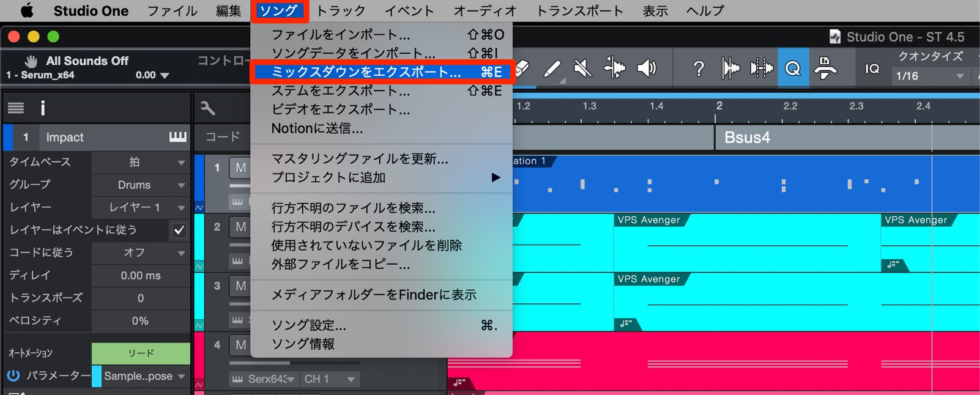980x395 pixels.
Task: Toggle the Q quantize panel button
Action: 793,68
